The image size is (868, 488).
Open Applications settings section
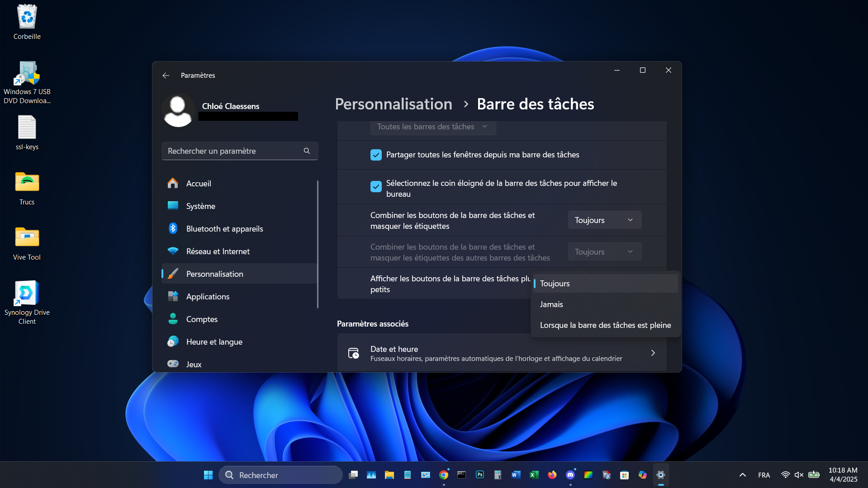[239, 296]
